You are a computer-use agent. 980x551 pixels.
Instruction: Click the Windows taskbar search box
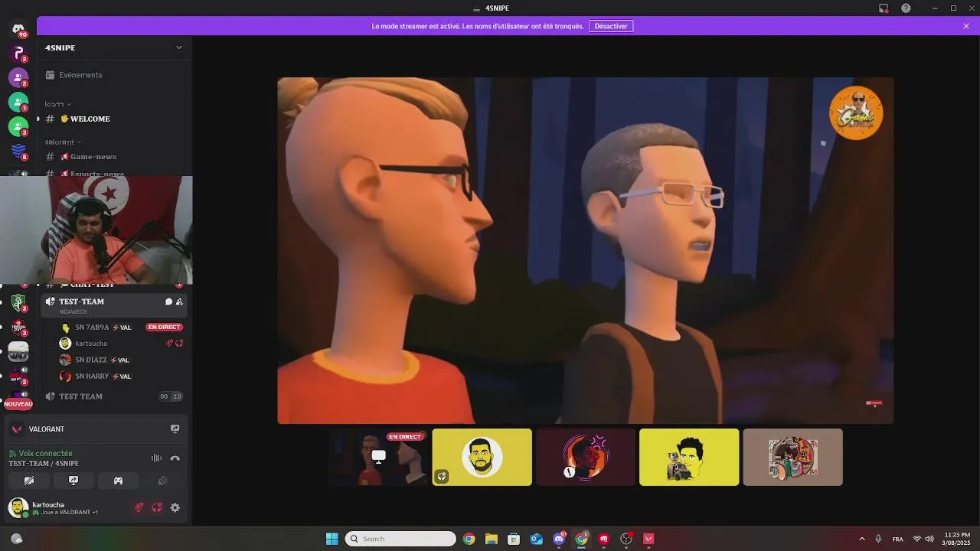point(400,539)
